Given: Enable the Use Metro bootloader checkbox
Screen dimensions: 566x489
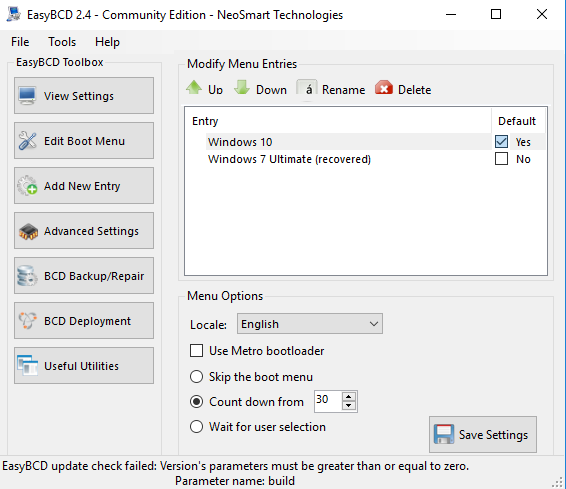Looking at the screenshot, I should (196, 351).
